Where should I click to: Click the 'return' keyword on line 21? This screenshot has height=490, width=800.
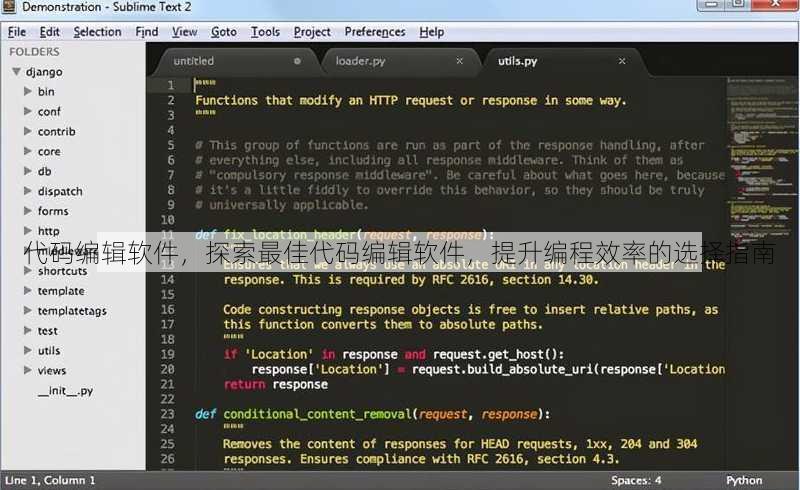[244, 384]
